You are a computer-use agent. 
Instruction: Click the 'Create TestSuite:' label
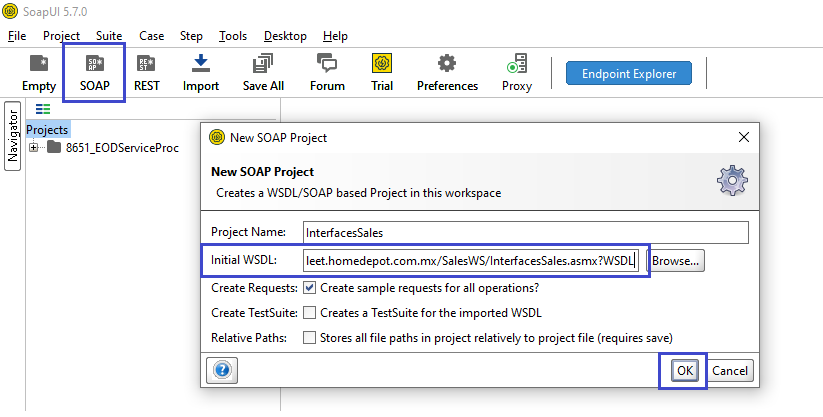coord(255,313)
